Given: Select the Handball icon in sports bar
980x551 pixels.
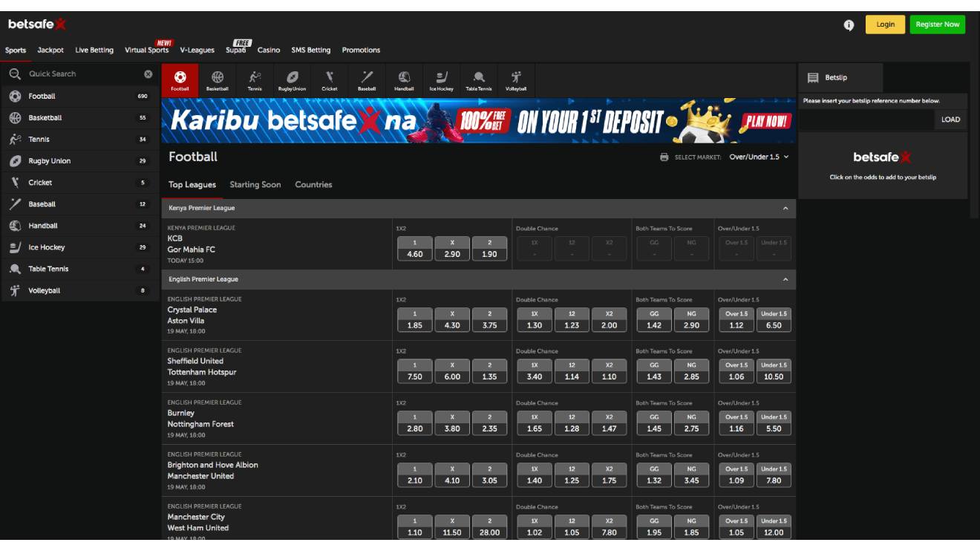Looking at the screenshot, I should coord(404,80).
